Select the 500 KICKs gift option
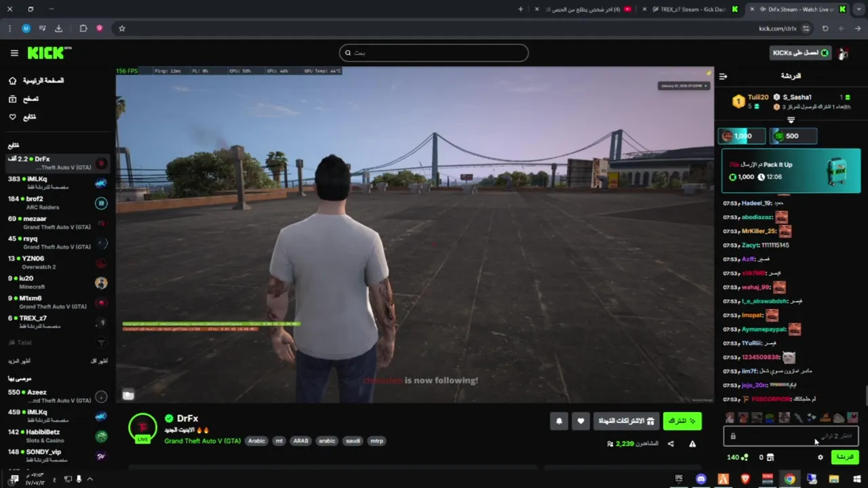 click(793, 136)
